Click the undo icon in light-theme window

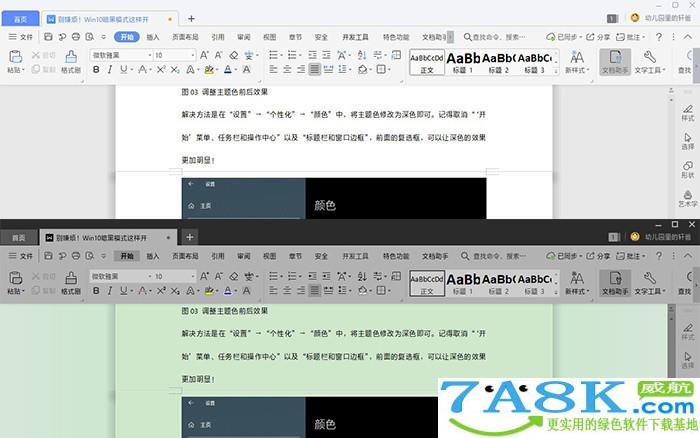point(62,37)
